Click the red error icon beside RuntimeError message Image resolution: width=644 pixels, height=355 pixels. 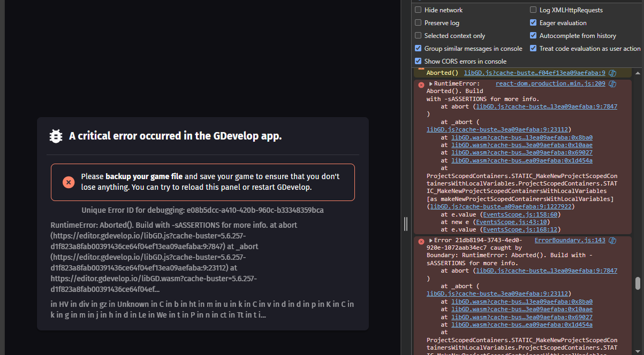click(x=421, y=84)
